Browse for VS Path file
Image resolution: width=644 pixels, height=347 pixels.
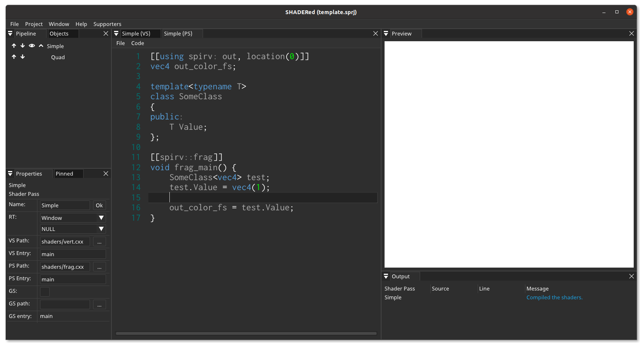(x=99, y=242)
